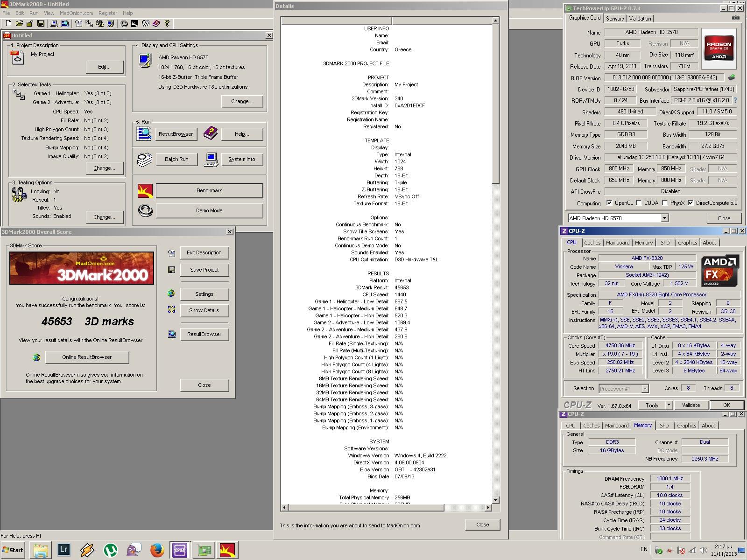Screen dimensions: 747x560
Task: Switch to Mainboard tab in upper CPU-Z
Action: [x=618, y=243]
